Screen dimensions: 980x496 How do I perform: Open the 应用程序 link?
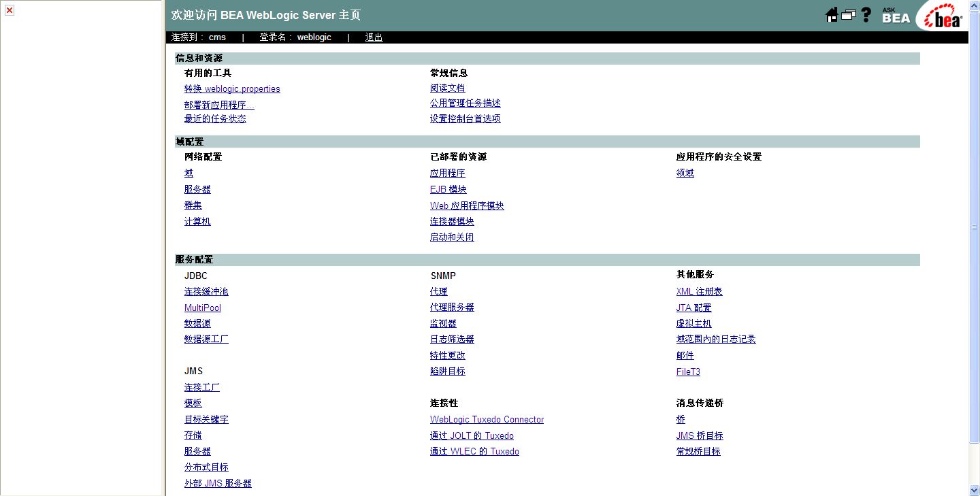point(448,173)
